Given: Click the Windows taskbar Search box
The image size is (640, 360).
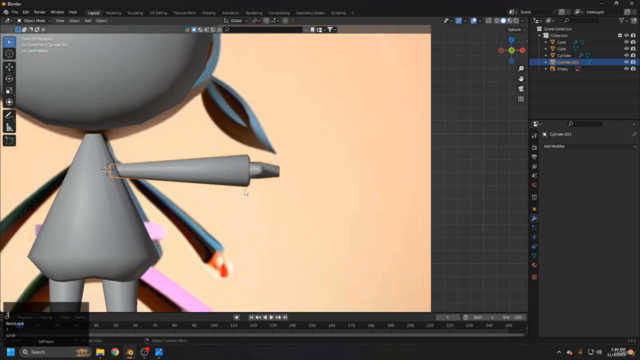Looking at the screenshot, I should (x=55, y=352).
